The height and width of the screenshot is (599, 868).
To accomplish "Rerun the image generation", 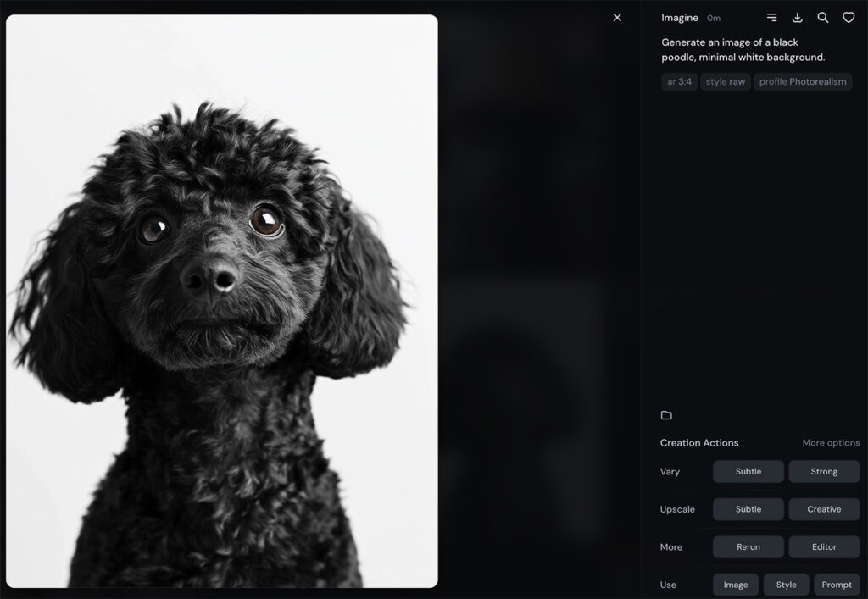I will [x=748, y=547].
